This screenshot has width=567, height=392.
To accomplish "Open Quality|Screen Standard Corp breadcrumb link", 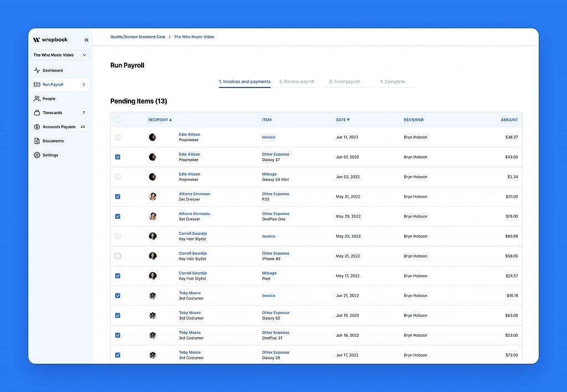I will tap(137, 37).
